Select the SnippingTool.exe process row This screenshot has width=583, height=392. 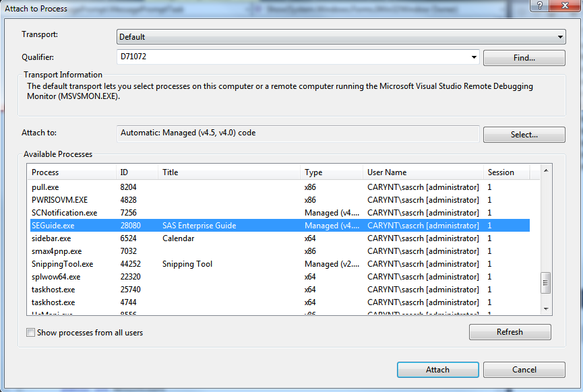pos(202,263)
